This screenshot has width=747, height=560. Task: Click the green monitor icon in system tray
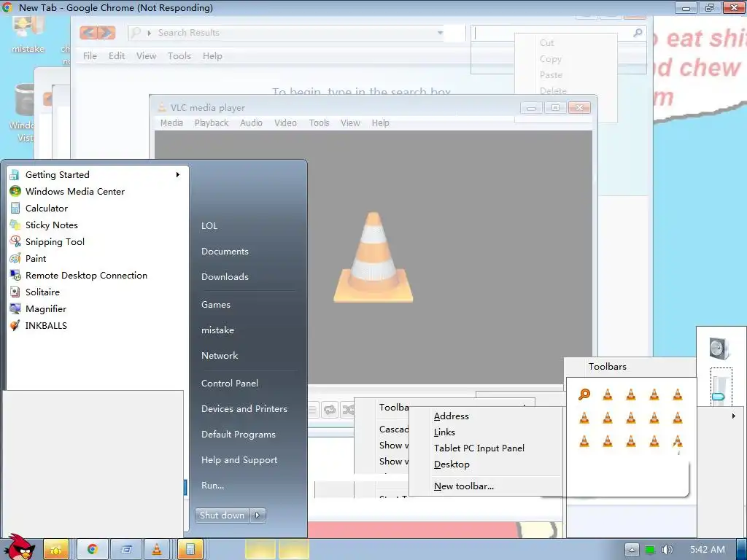[x=650, y=550]
